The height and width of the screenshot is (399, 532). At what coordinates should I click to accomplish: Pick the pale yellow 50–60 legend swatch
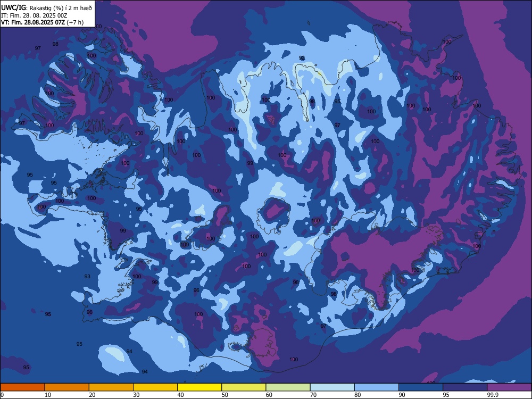click(x=244, y=387)
